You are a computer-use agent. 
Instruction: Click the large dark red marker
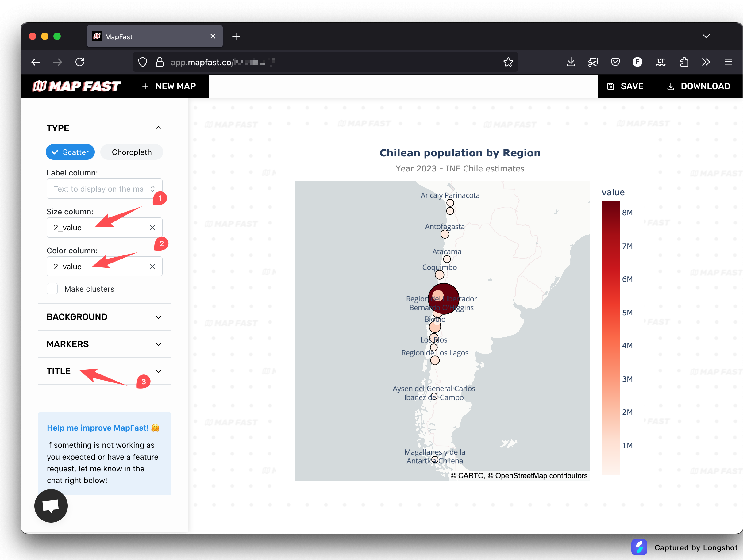tap(443, 298)
